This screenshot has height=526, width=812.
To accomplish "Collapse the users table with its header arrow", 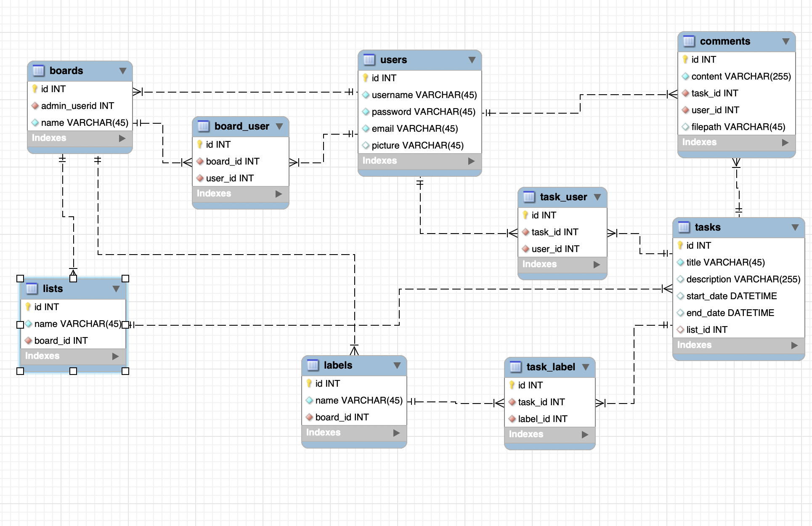I will (472, 60).
